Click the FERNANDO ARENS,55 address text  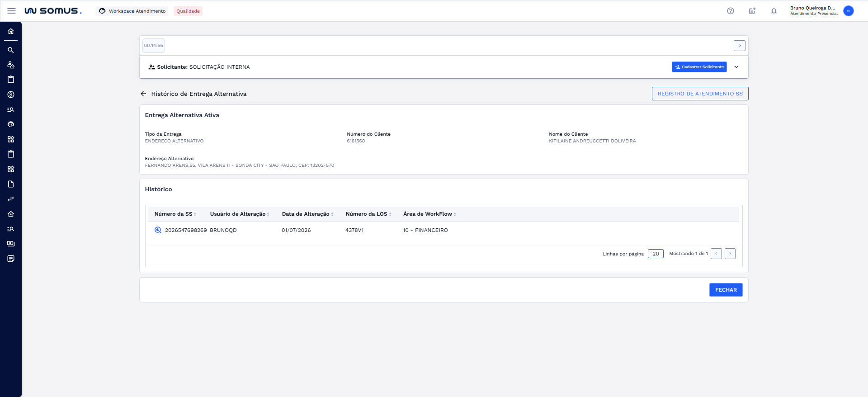pyautogui.click(x=240, y=165)
